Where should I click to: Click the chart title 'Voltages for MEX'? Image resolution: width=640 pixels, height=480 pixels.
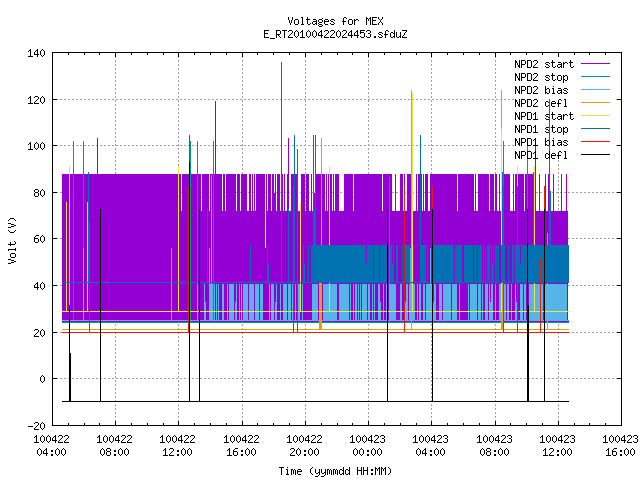[335, 21]
